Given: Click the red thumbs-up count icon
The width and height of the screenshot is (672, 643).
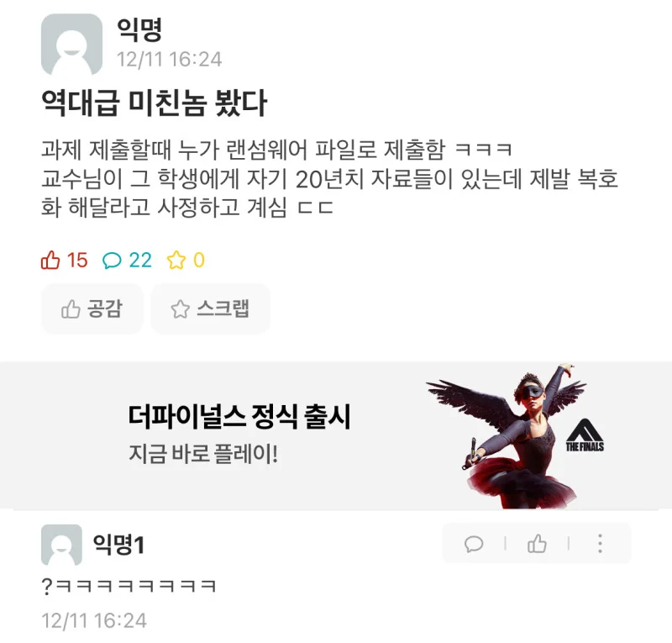Looking at the screenshot, I should (50, 260).
